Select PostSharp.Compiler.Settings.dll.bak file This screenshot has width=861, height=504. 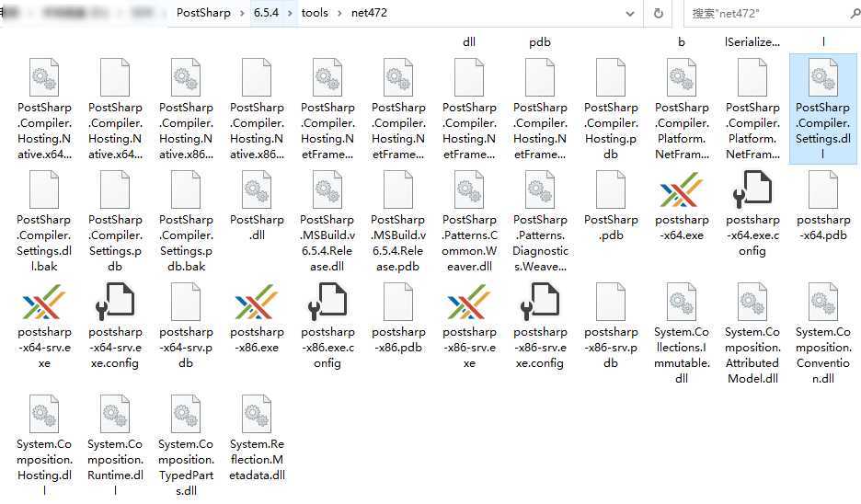click(x=44, y=222)
